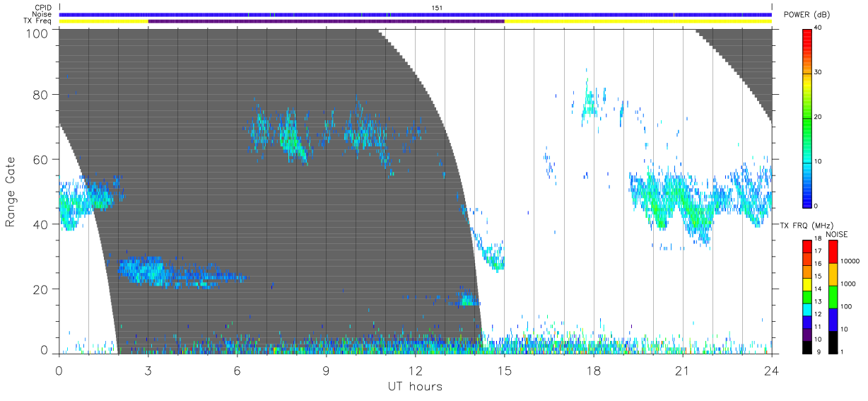Screen dimensions: 868x401
Task: Click the "10000" label on the NOISE scale
Action: click(850, 262)
